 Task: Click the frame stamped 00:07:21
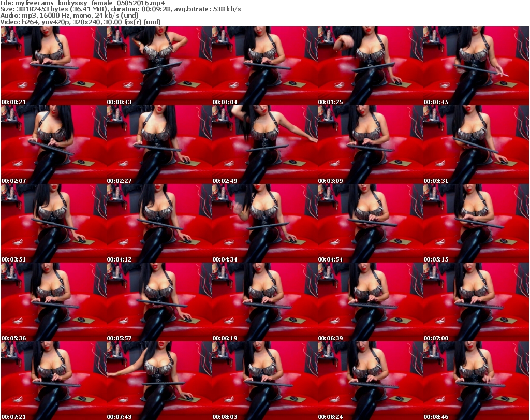click(x=54, y=381)
